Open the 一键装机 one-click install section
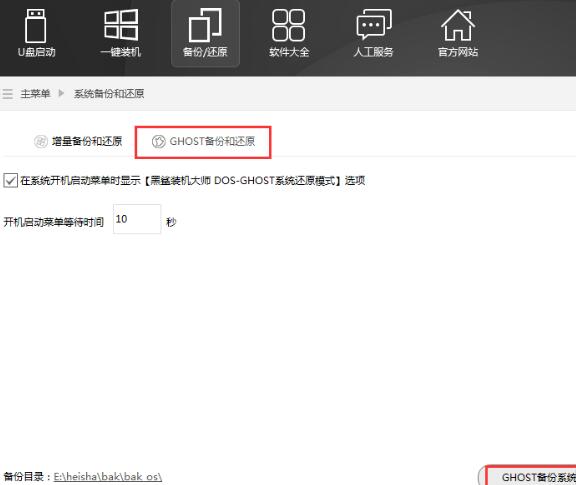The width and height of the screenshot is (576, 485). pyautogui.click(x=121, y=33)
